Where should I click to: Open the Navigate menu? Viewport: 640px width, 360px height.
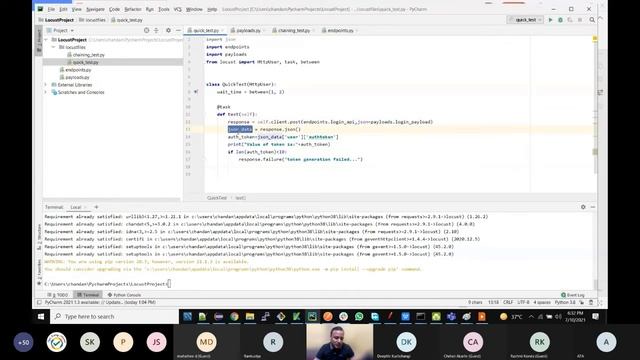[x=95, y=9]
